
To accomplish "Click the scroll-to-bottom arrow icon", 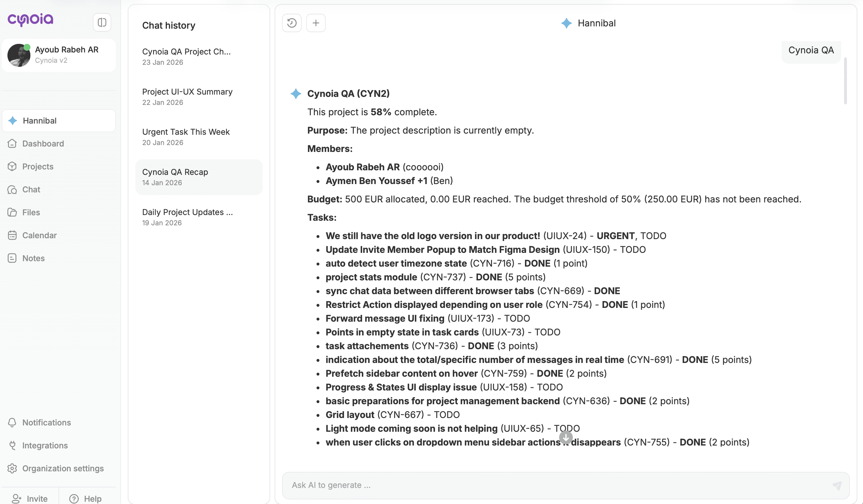I will coord(565,437).
